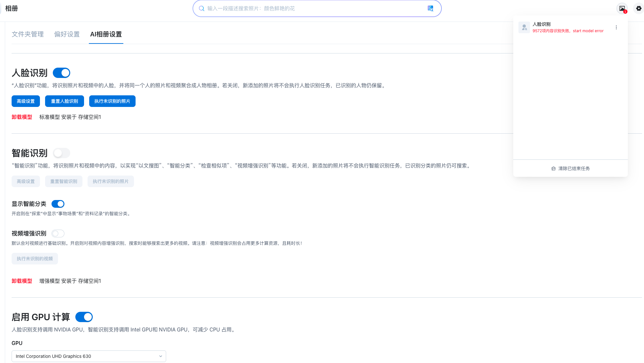Disable the 启用 GPU 计算 switch
The width and height of the screenshot is (644, 363).
click(x=84, y=317)
